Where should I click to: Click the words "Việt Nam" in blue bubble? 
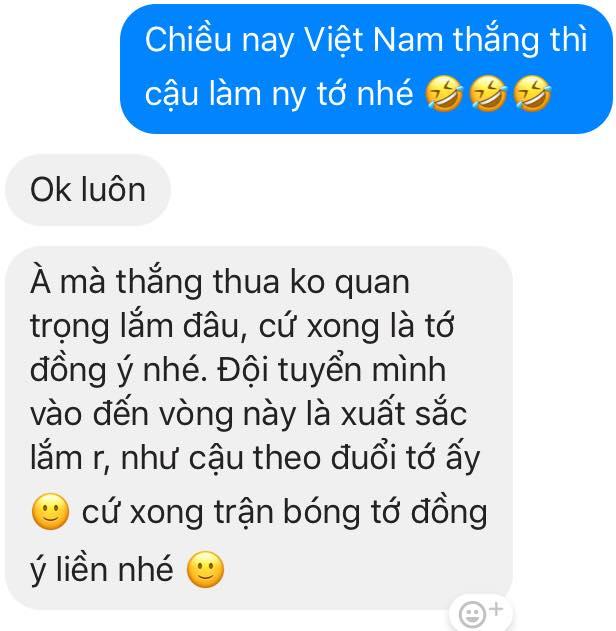373,40
